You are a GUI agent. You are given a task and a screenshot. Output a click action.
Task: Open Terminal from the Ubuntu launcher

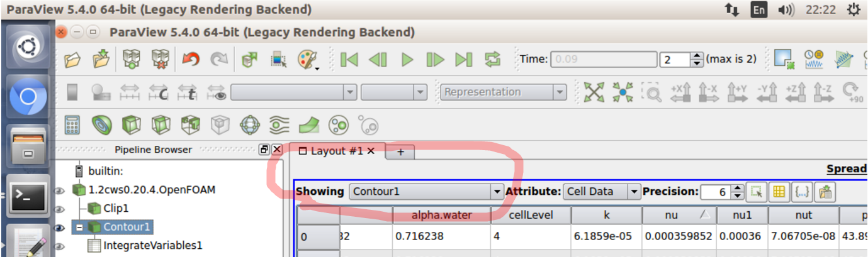pos(28,195)
